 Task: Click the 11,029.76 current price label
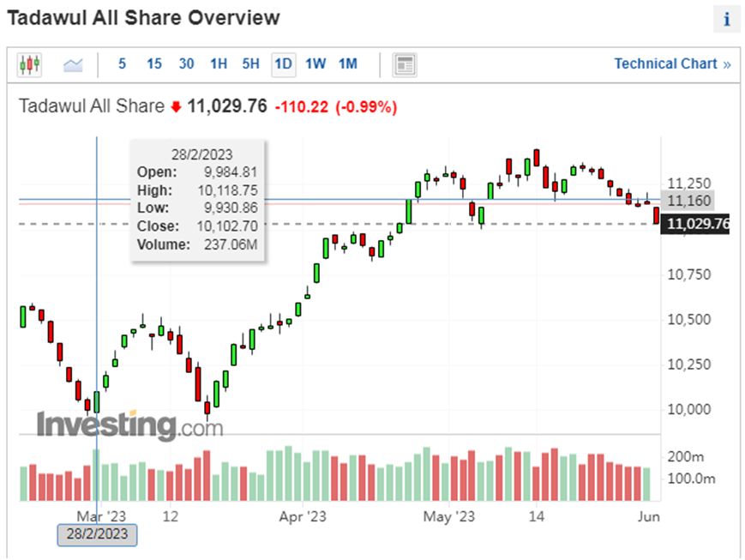[x=696, y=225]
